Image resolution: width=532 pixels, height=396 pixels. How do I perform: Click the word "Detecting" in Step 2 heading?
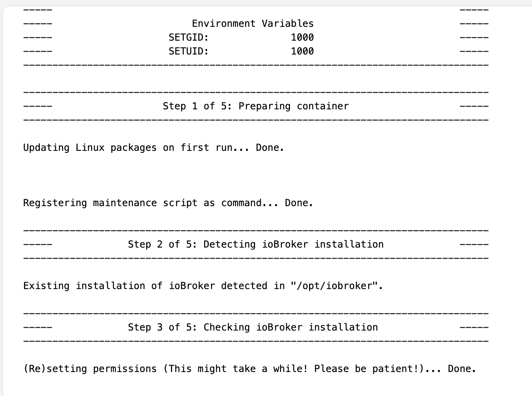point(229,244)
